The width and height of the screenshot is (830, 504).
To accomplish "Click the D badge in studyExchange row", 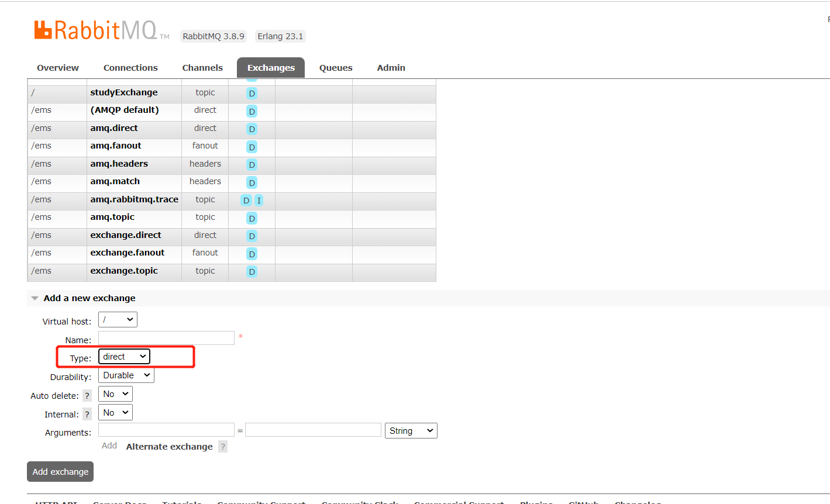I will click(252, 94).
